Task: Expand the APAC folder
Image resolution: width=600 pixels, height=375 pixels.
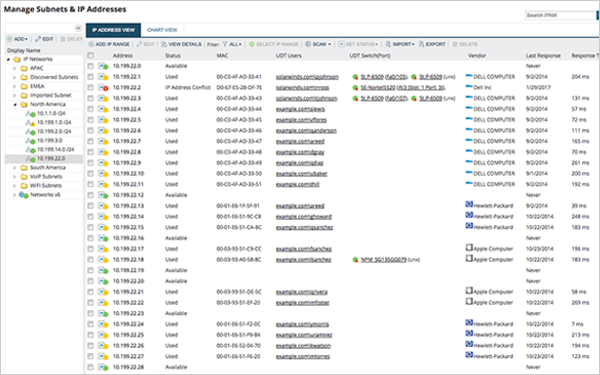Action: pyautogui.click(x=15, y=68)
